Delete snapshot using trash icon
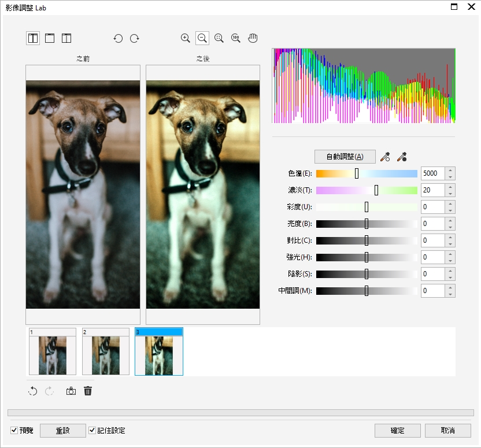Image resolution: width=481 pixels, height=448 pixels. pos(88,391)
